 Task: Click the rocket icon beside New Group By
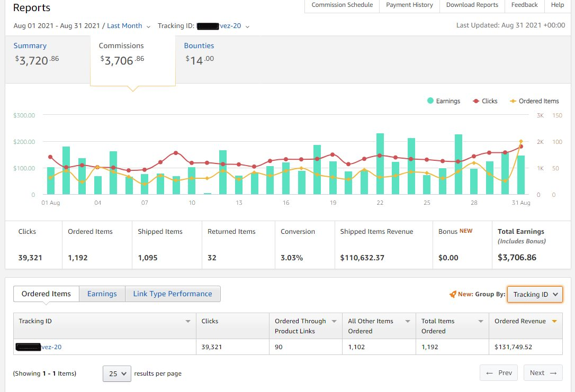[x=453, y=294]
